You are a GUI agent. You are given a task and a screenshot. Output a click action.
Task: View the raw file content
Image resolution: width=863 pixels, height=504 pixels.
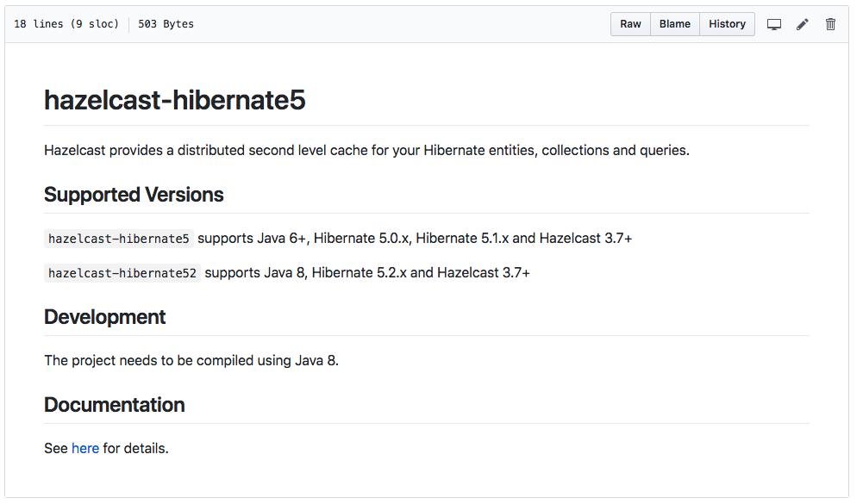(630, 24)
